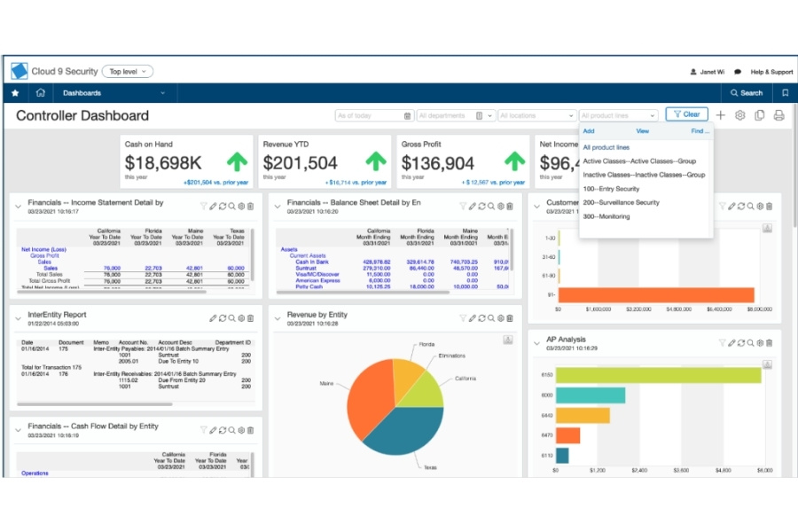Viewport: 798px width, 532px height.
Task: Refresh the Revenue by Entity chart
Action: pos(481,318)
